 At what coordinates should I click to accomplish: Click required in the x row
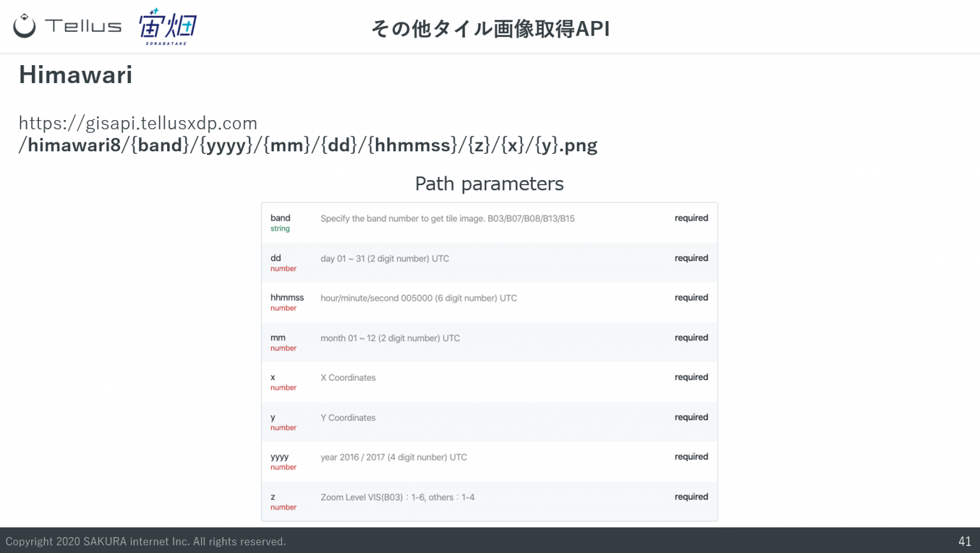tap(692, 377)
